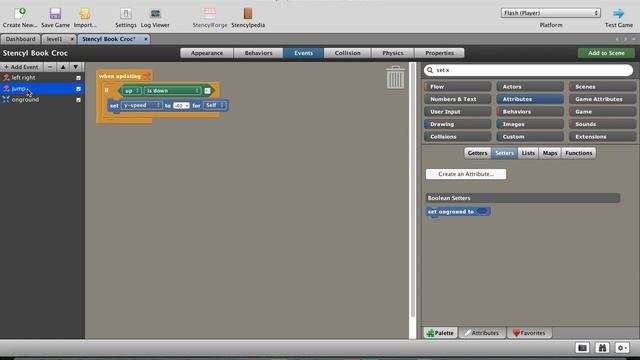Select the Game Attributes category
Image resolution: width=640 pixels, height=360 pixels.
tap(602, 99)
